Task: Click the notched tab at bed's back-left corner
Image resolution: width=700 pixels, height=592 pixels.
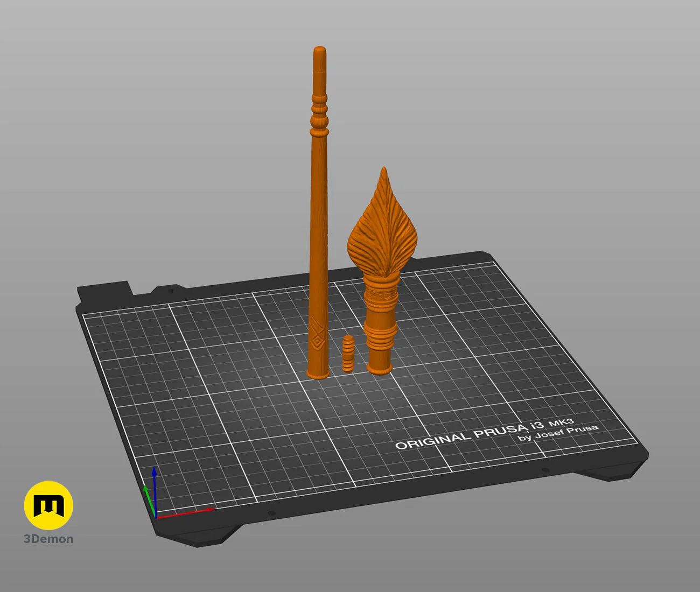Action: click(x=104, y=290)
